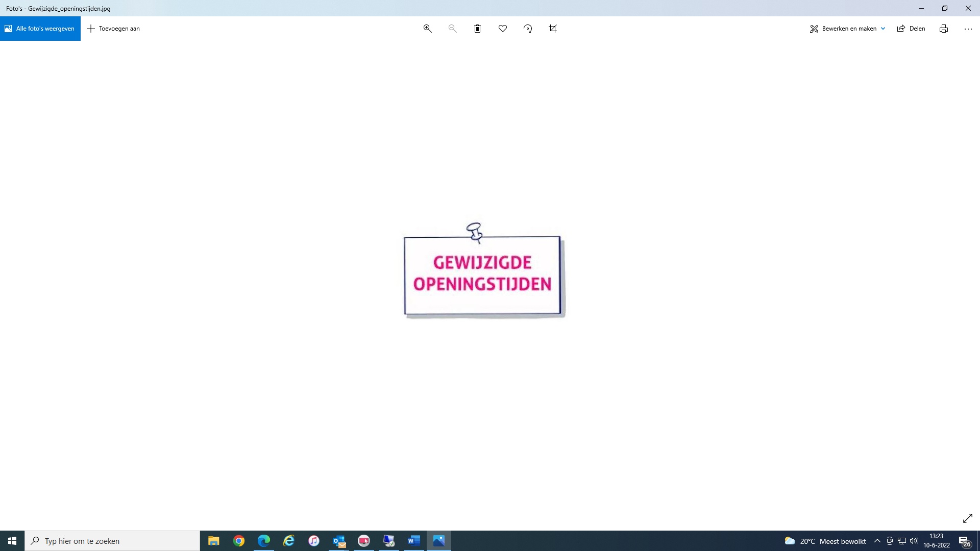Open the red screen recorder taskbar app
980x551 pixels.
click(364, 541)
